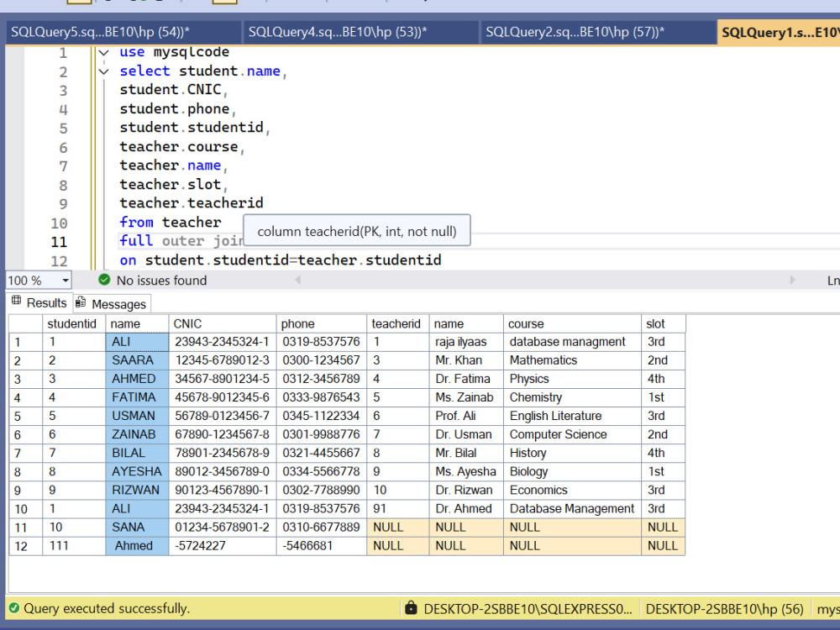Image resolution: width=840 pixels, height=630 pixels.
Task: Click the cell containing ALI in row 1
Action: [137, 342]
